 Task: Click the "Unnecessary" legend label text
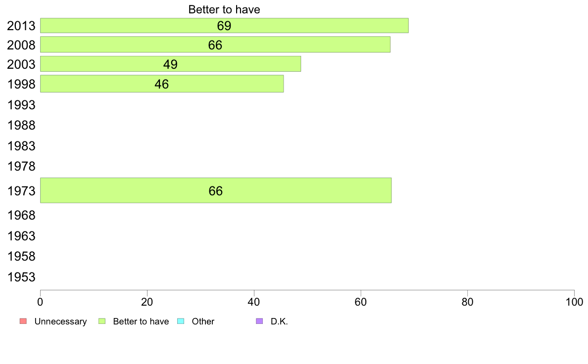coord(60,321)
